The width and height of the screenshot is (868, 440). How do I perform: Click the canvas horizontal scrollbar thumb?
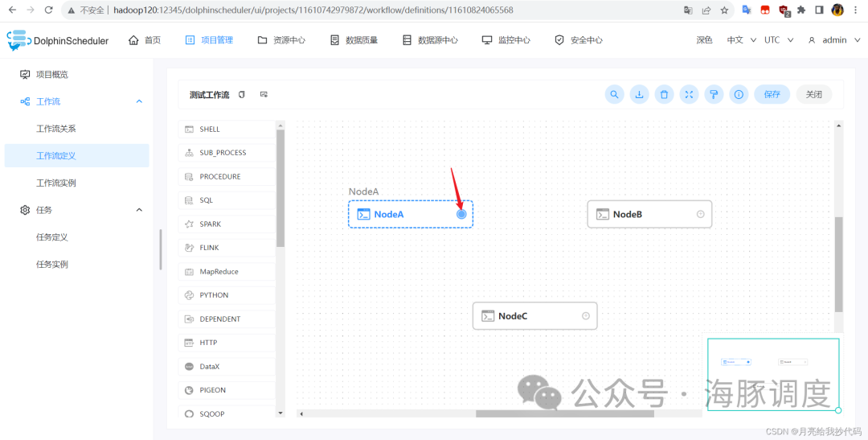(x=565, y=413)
